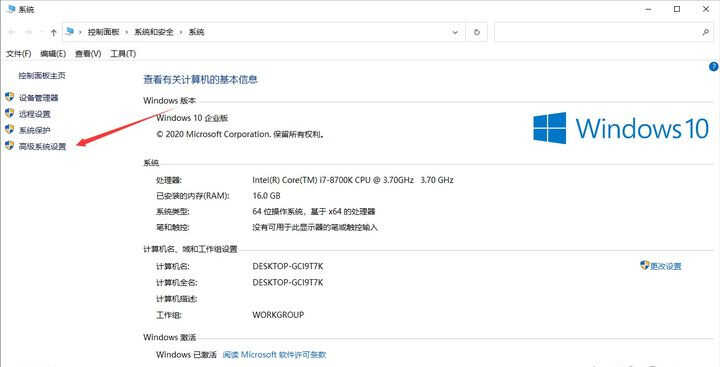Open the recent locations dropdown arrow
Image resolution: width=720 pixels, height=367 pixels.
(42, 32)
